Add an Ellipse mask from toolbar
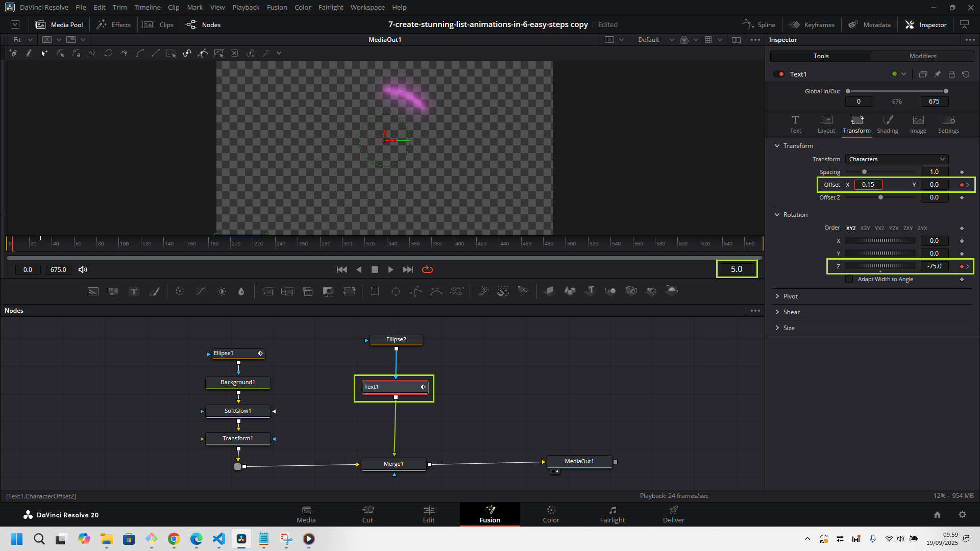This screenshot has height=551, width=980. point(396,291)
